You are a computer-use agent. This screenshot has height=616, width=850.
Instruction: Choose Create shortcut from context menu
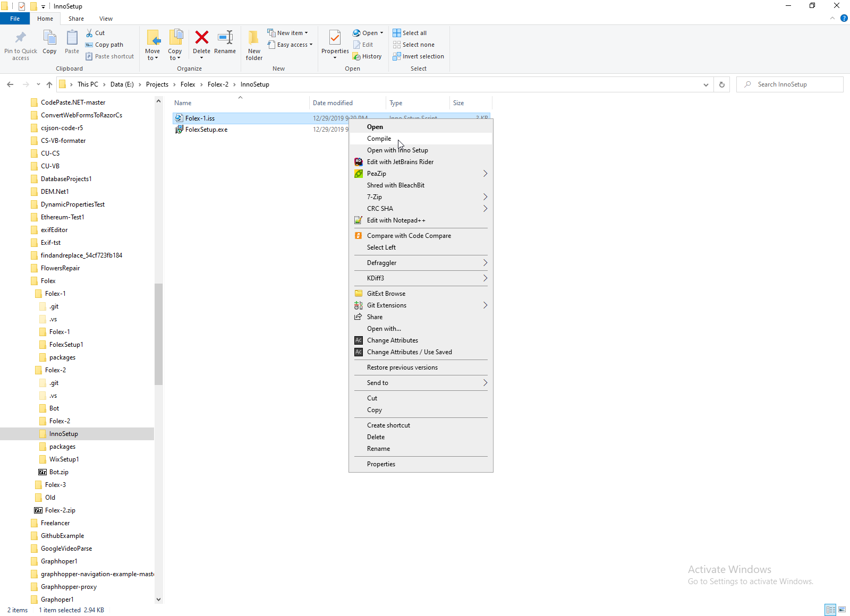(x=421, y=425)
